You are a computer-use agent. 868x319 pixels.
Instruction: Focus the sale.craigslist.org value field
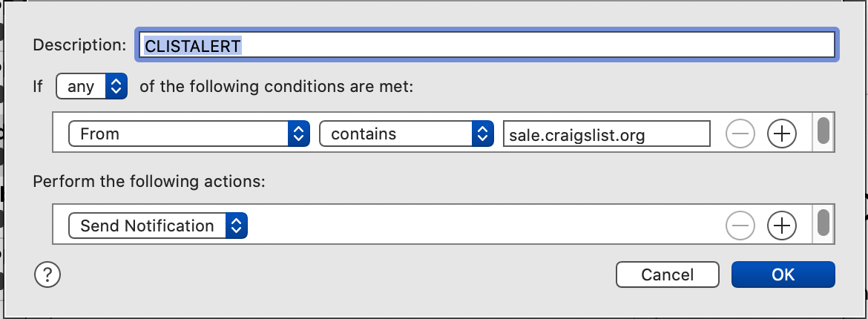605,134
